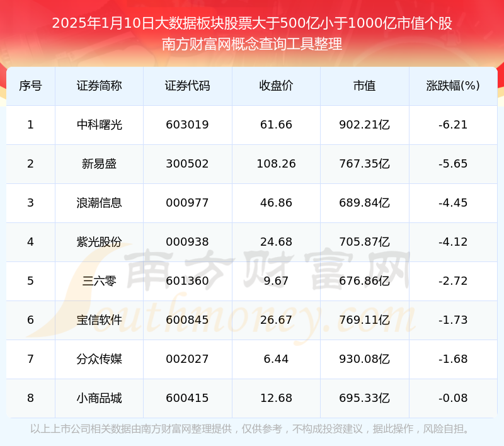Click market value 902.21亿
The width and height of the screenshot is (504, 446).
point(365,125)
